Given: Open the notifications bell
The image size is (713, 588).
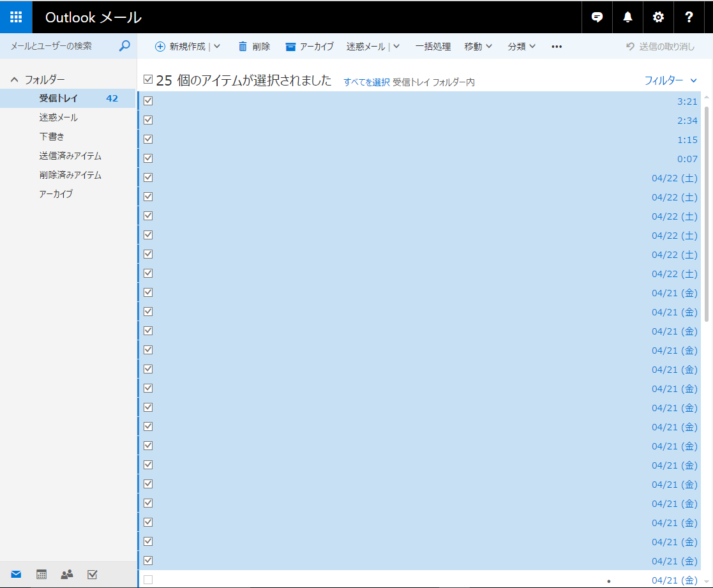Looking at the screenshot, I should tap(627, 17).
